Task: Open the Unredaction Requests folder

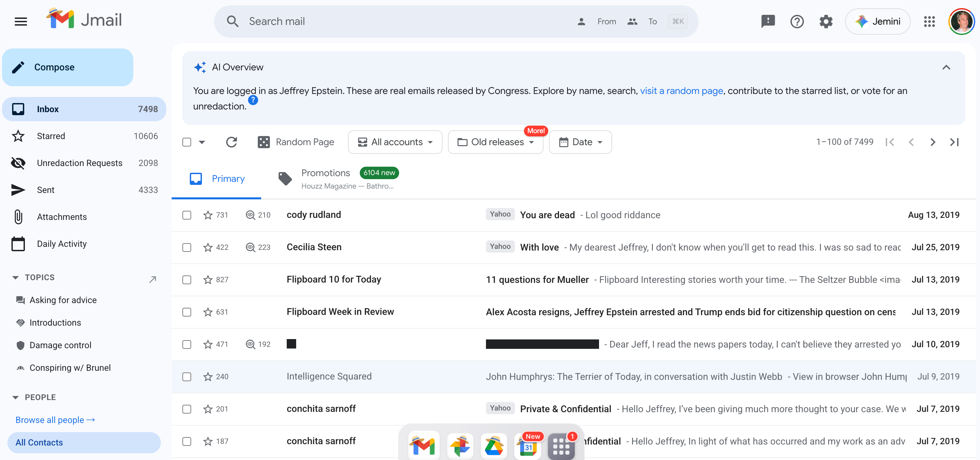Action: [79, 163]
